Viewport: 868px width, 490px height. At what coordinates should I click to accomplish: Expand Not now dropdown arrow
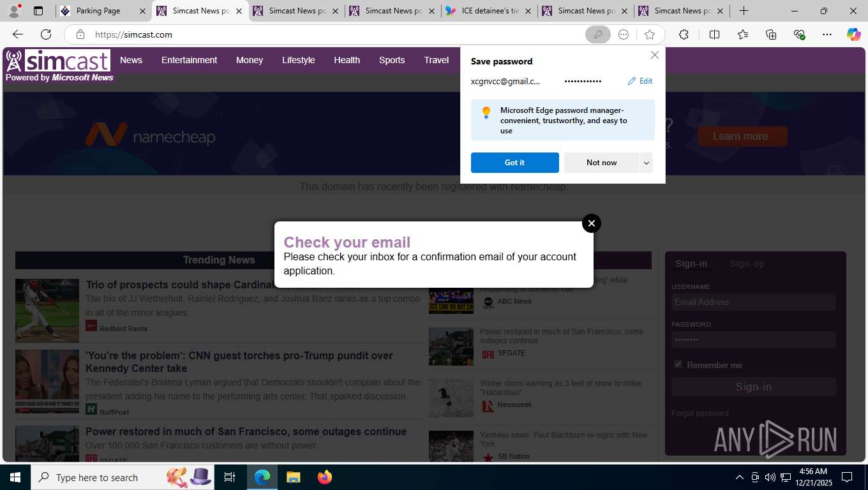[x=646, y=163]
